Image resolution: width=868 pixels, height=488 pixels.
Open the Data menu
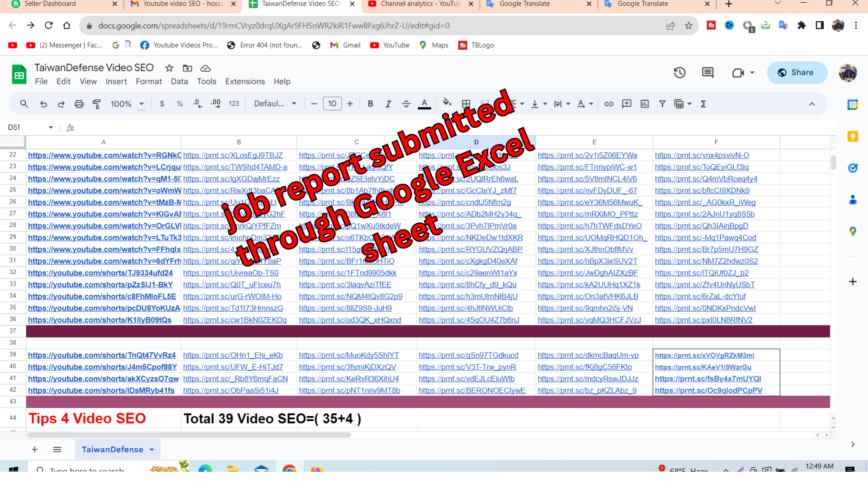point(179,81)
